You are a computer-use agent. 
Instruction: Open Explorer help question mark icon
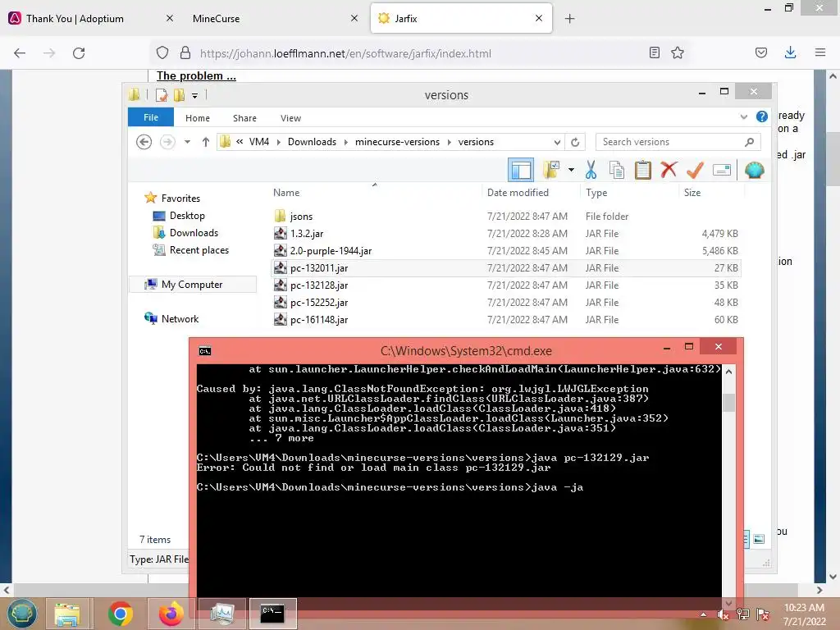(761, 116)
